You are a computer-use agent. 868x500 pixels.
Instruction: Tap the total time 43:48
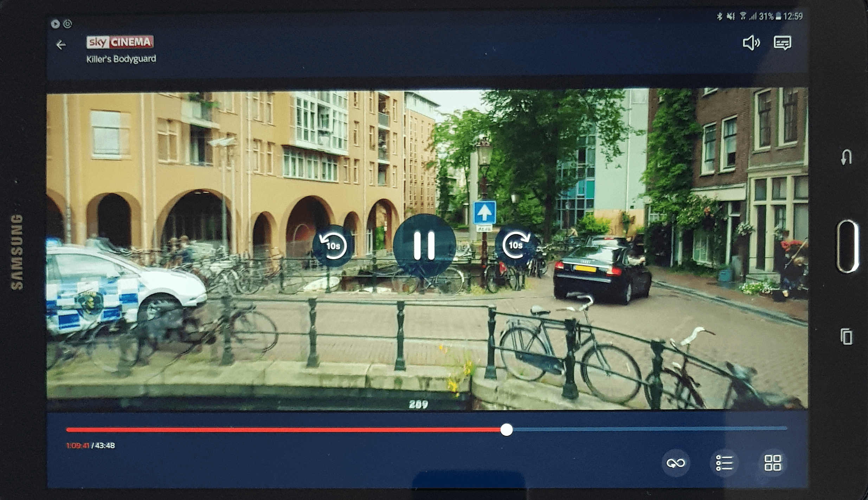coord(105,445)
